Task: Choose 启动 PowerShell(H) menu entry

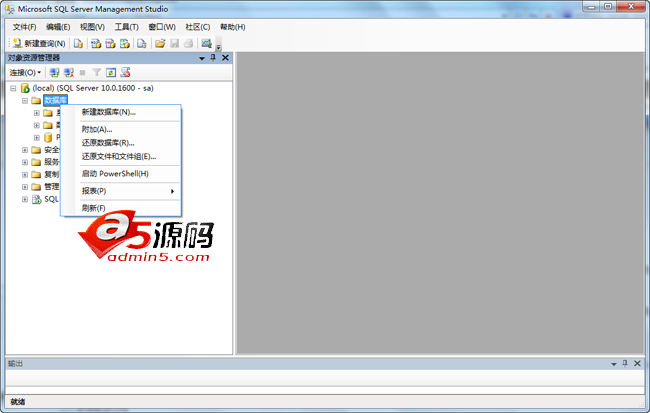Action: coord(121,174)
